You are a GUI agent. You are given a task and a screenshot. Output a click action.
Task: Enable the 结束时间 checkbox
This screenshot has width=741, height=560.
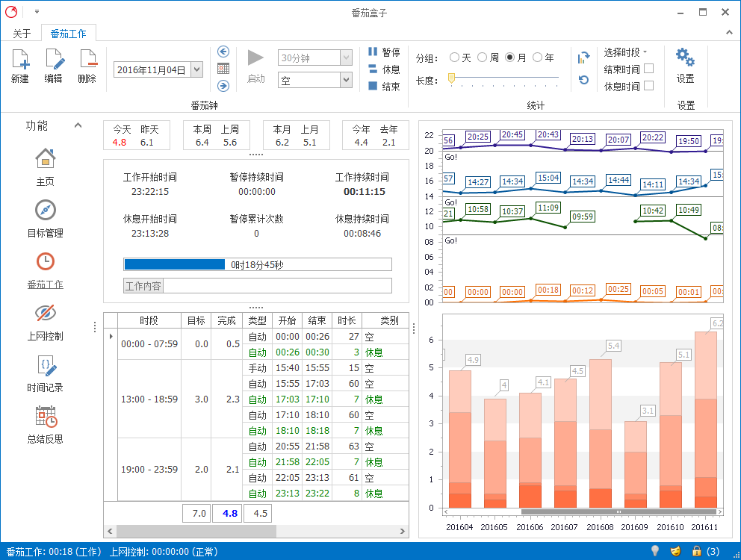[x=648, y=69]
